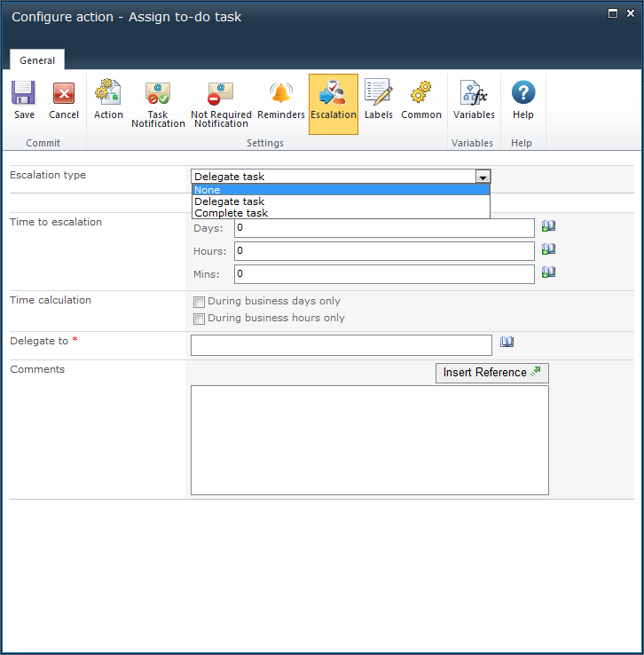
Task: Click the Time to escalation label
Action: [56, 222]
